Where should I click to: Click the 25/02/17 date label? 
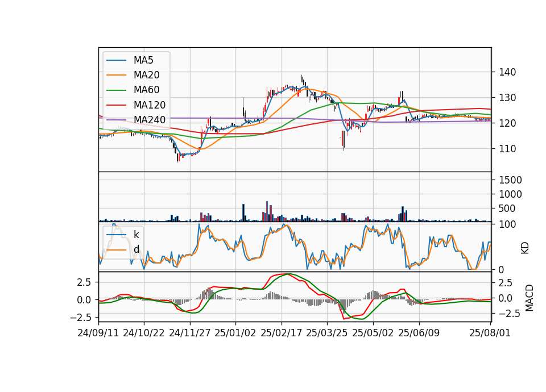(282, 333)
